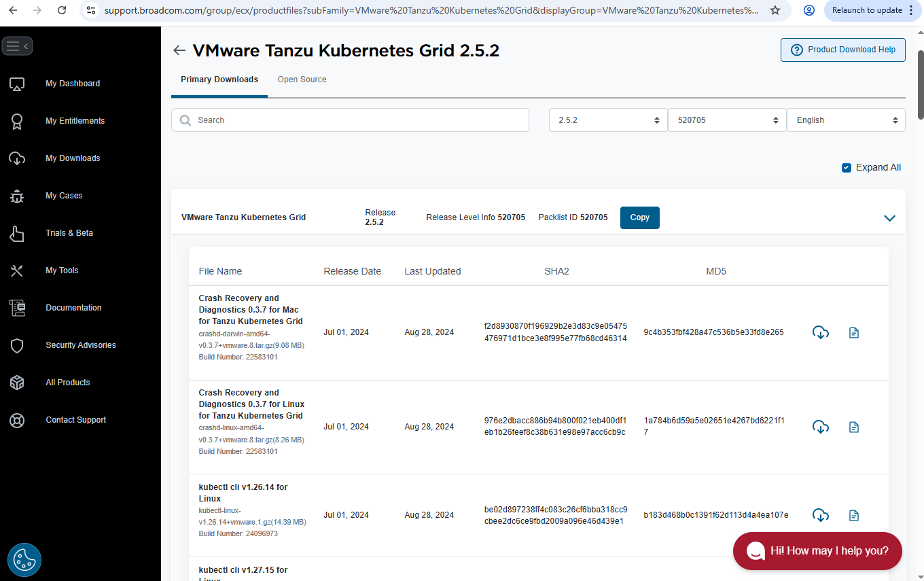This screenshot has width=924, height=581.
Task: Click the MD5 column header
Action: tap(716, 271)
